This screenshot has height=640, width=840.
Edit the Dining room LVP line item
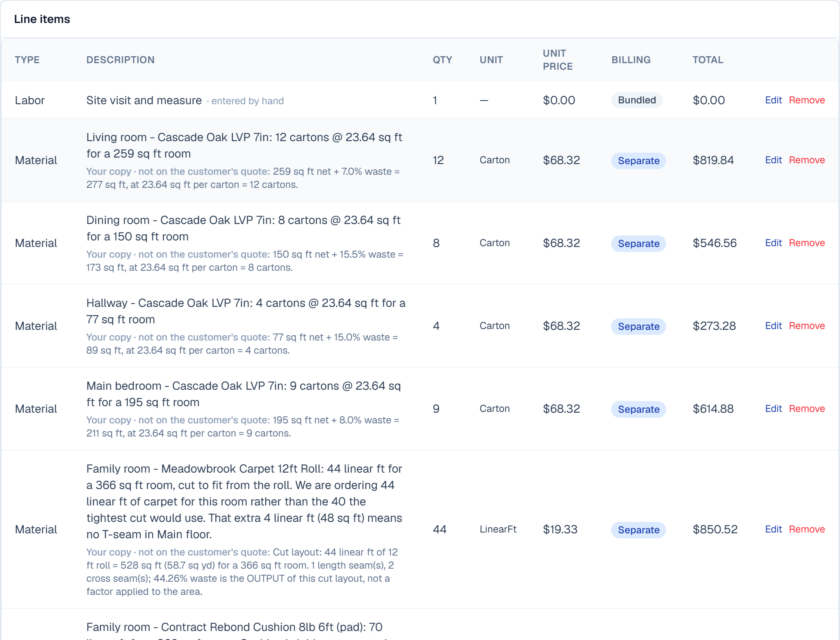pos(773,243)
